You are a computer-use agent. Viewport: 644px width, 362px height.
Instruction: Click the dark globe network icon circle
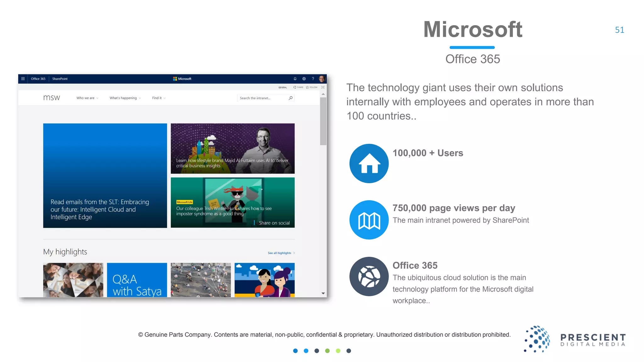point(369,277)
